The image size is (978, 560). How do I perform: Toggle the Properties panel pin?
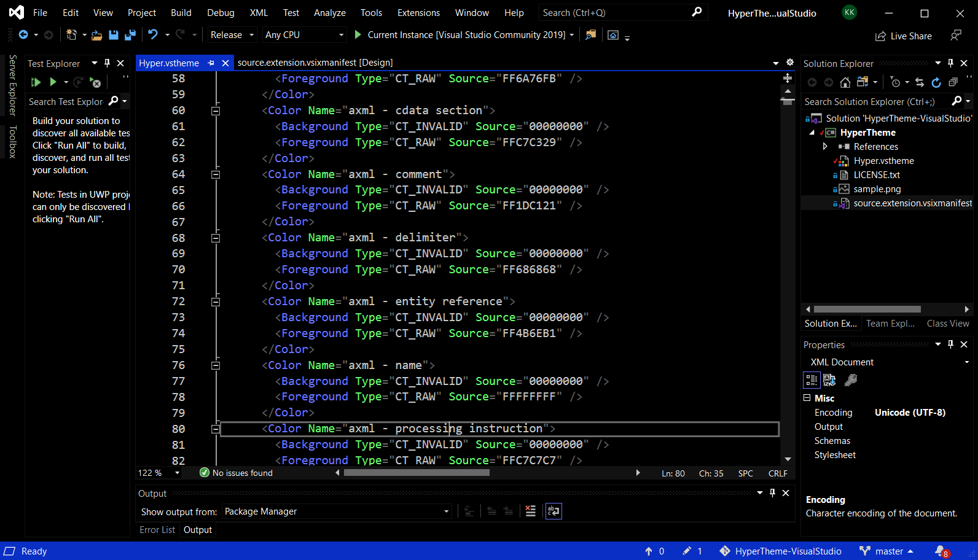click(x=950, y=344)
